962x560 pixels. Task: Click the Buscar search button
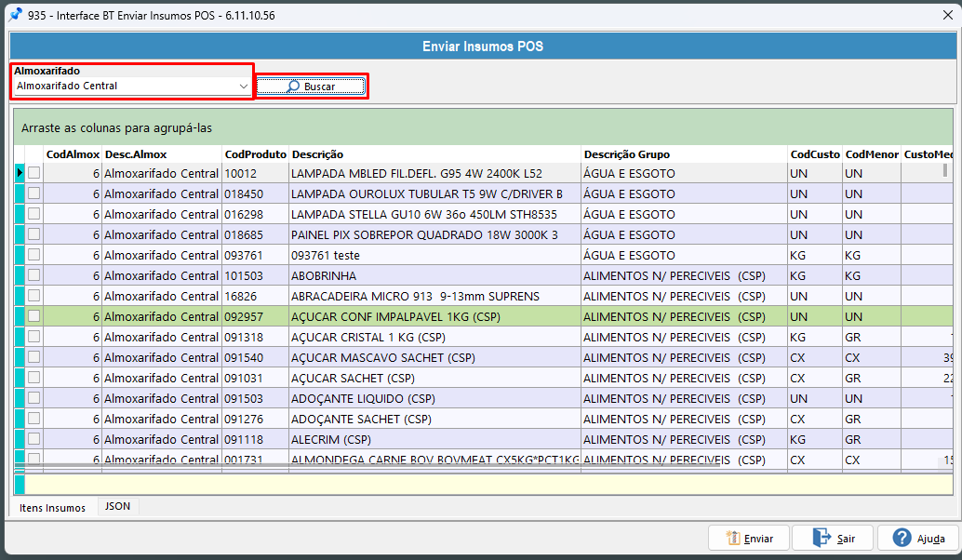point(311,87)
